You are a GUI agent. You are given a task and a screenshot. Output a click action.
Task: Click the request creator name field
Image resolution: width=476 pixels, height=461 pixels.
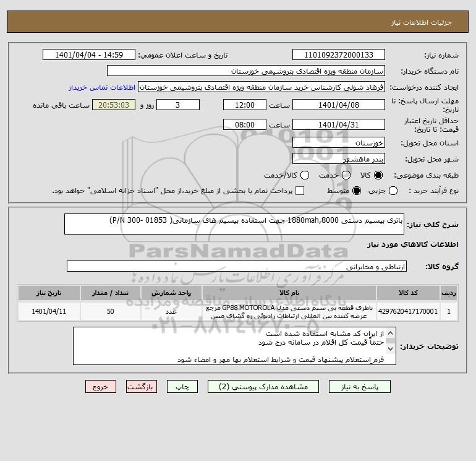tap(261, 87)
